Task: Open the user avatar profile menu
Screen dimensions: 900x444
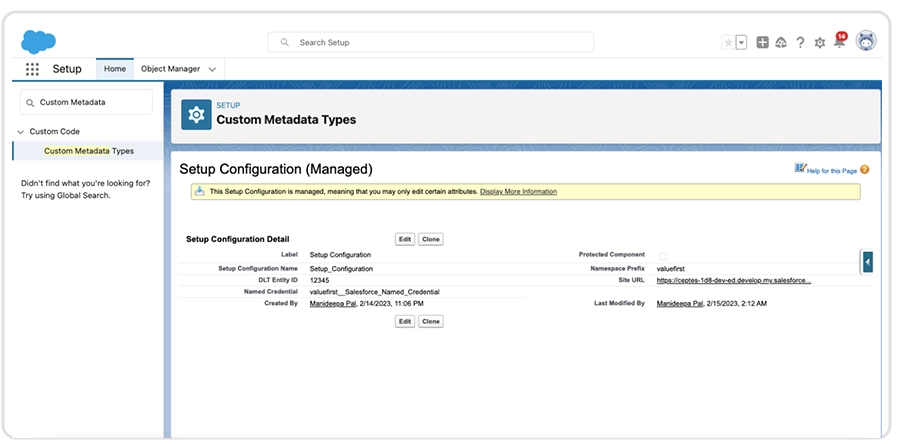Action: pyautogui.click(x=866, y=41)
